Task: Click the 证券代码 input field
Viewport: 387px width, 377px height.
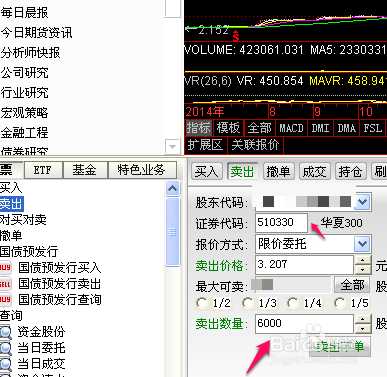Action: pos(281,223)
